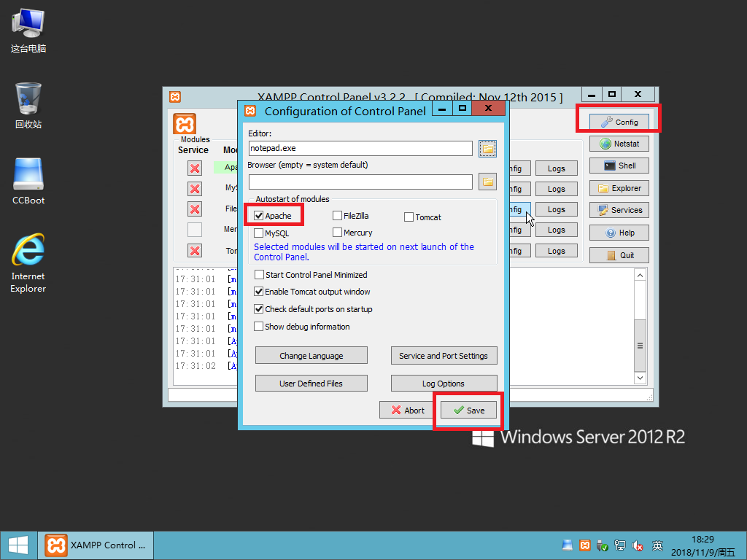Save the configuration settings
The image size is (747, 560).
tap(468, 411)
